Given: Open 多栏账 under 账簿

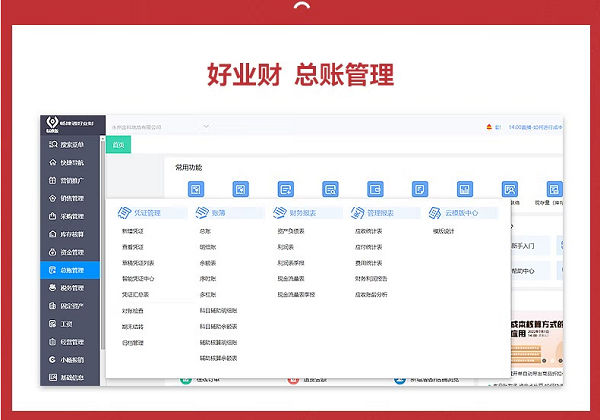Looking at the screenshot, I should 208,295.
